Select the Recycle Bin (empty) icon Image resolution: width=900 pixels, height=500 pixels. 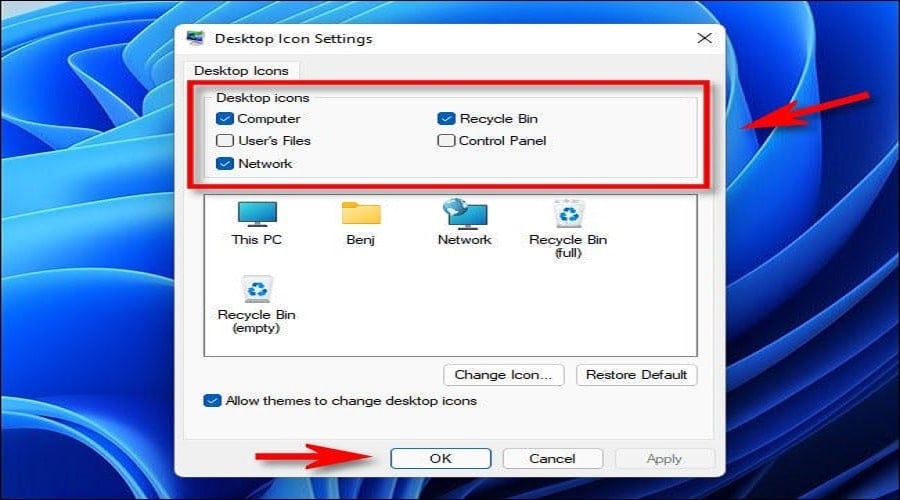tap(257, 289)
